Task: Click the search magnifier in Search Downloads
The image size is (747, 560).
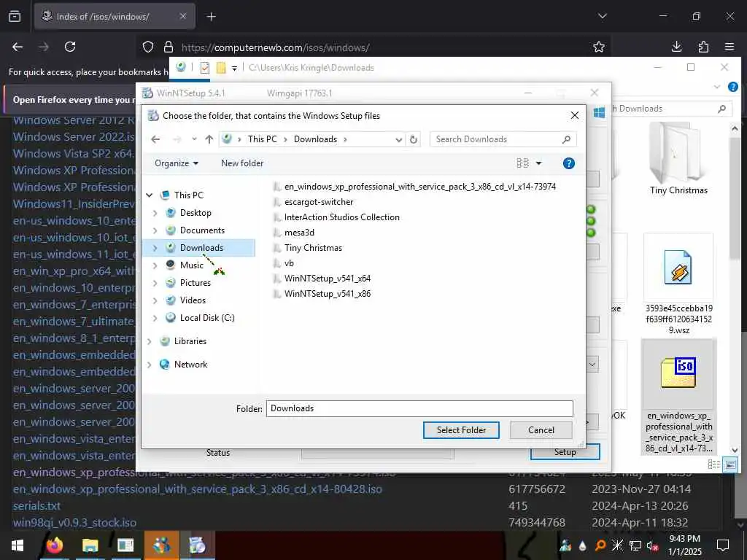Action: tap(566, 139)
